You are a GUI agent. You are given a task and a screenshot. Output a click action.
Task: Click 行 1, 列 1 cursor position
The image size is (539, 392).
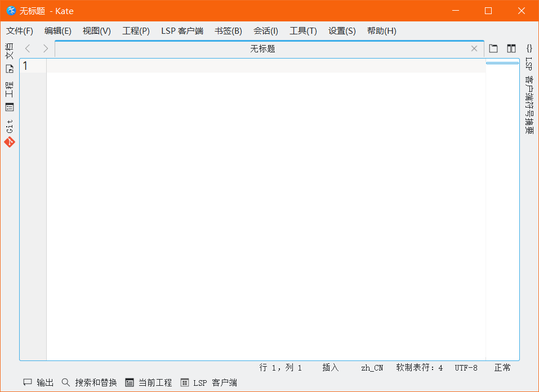pos(280,368)
